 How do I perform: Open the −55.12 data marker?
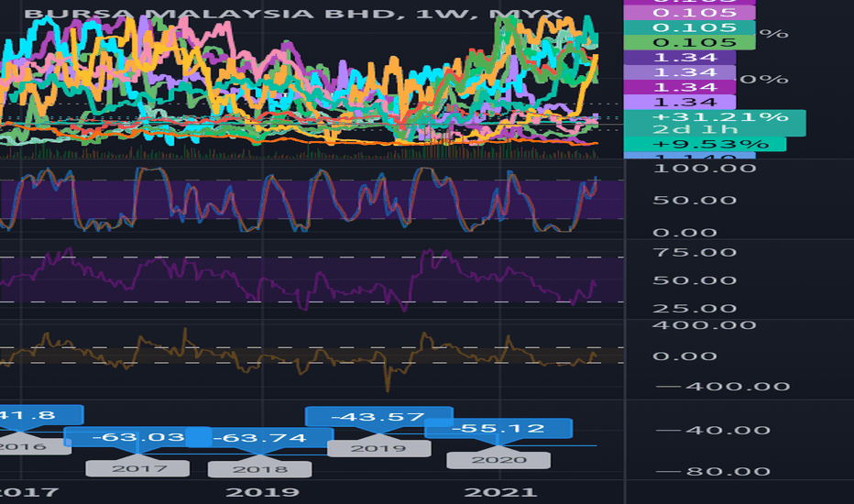tap(498, 428)
